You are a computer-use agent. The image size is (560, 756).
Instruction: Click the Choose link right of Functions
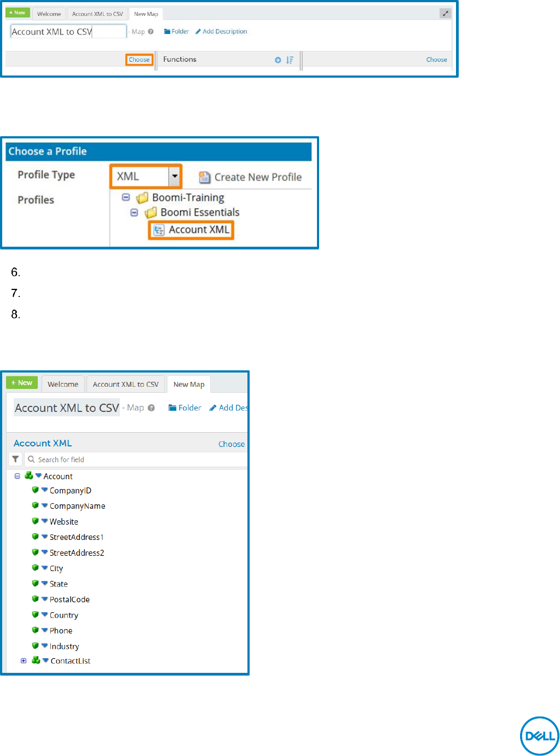coord(436,60)
